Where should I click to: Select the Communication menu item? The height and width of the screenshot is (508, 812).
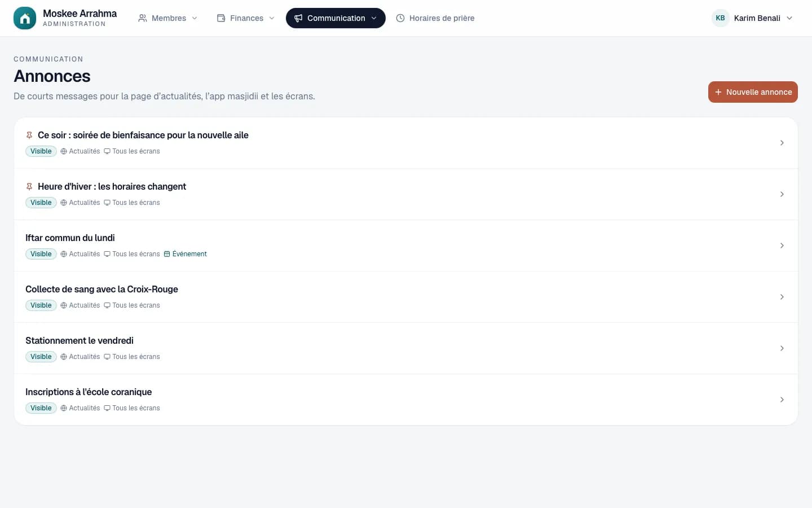336,18
